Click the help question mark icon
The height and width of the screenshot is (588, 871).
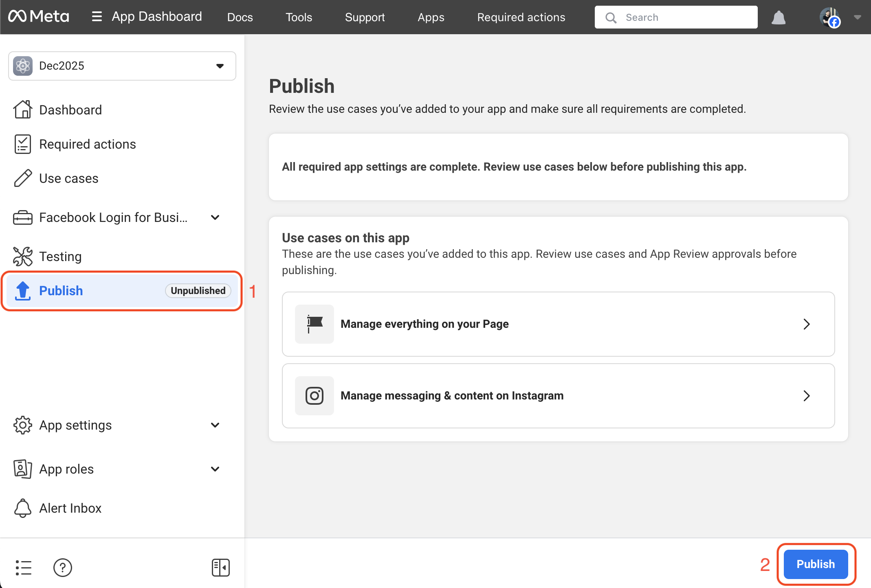coord(62,567)
